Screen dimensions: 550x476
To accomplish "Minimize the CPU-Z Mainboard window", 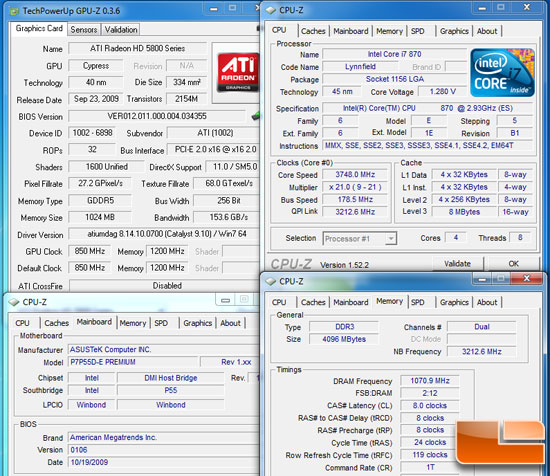I will pyautogui.click(x=226, y=301).
